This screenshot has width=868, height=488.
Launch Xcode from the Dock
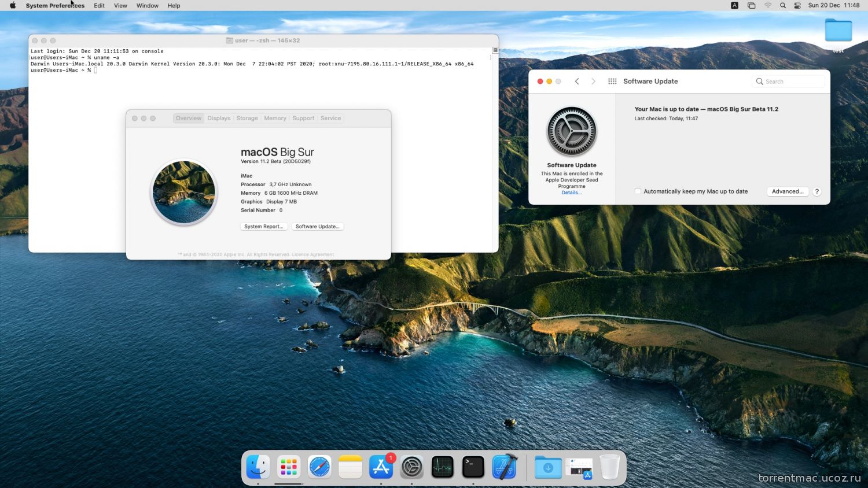pos(505,467)
